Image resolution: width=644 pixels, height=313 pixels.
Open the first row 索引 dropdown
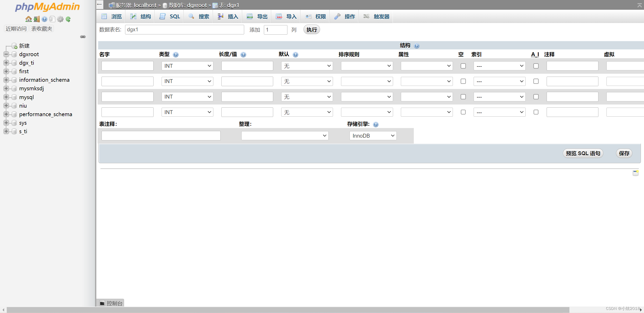pos(500,66)
